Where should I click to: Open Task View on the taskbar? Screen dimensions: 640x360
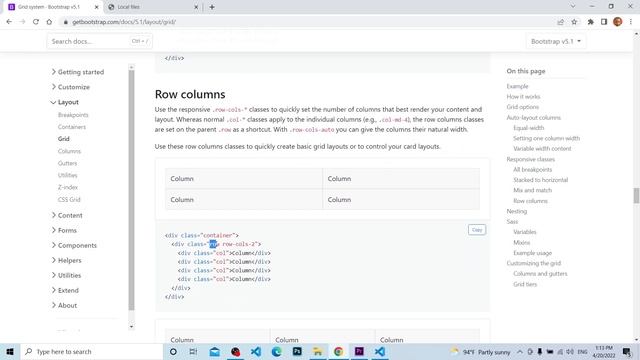[193, 351]
